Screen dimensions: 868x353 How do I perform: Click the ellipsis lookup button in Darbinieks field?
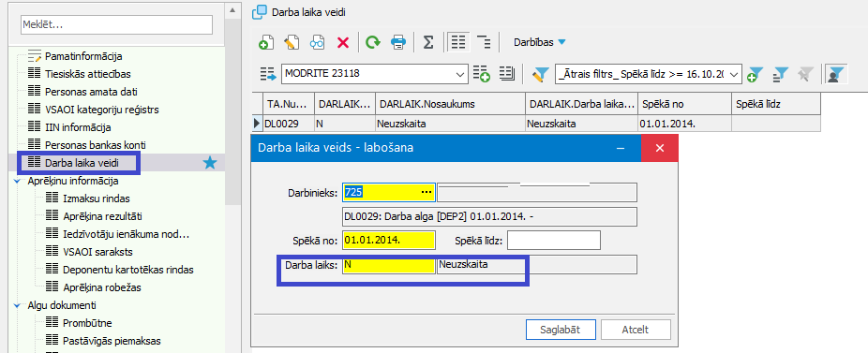427,192
